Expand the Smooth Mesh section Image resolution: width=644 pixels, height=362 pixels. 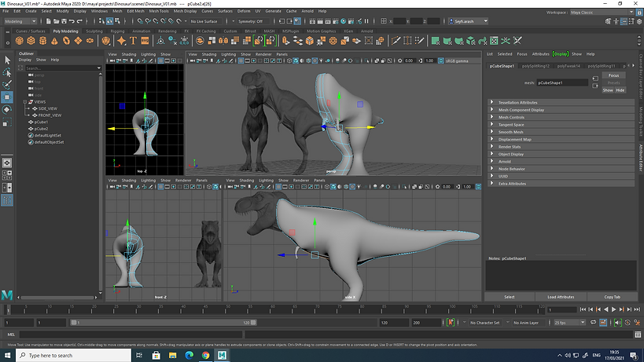coord(561,132)
